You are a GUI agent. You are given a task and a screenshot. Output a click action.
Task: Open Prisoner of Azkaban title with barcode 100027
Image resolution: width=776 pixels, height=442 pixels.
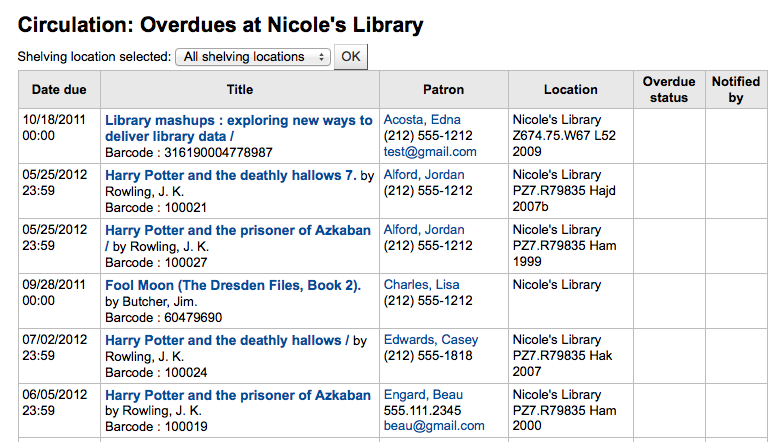click(x=237, y=230)
